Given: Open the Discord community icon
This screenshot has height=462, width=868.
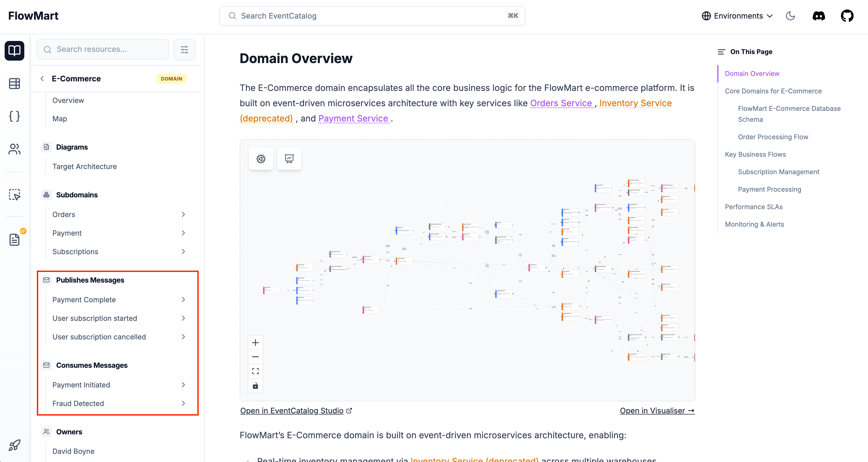Looking at the screenshot, I should (x=819, y=16).
